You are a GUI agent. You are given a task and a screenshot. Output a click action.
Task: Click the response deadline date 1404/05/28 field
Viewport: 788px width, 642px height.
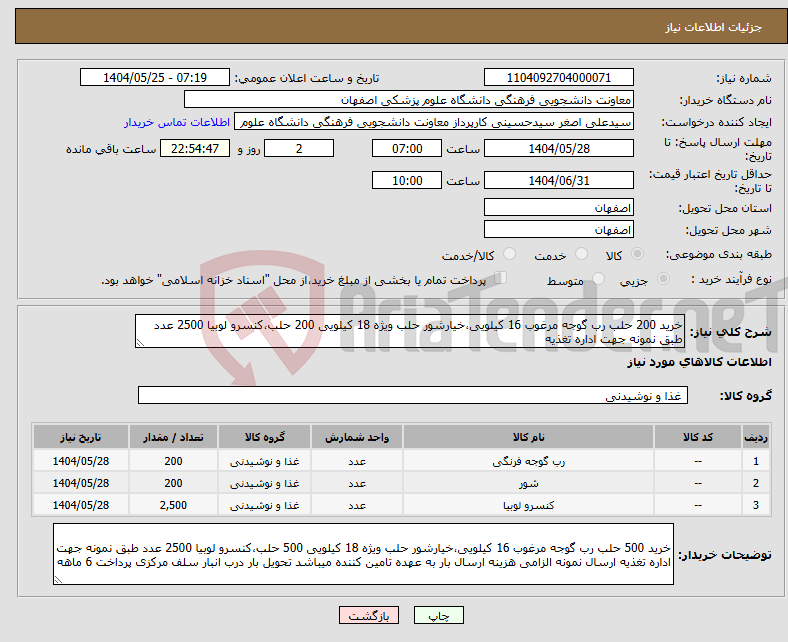[558, 148]
